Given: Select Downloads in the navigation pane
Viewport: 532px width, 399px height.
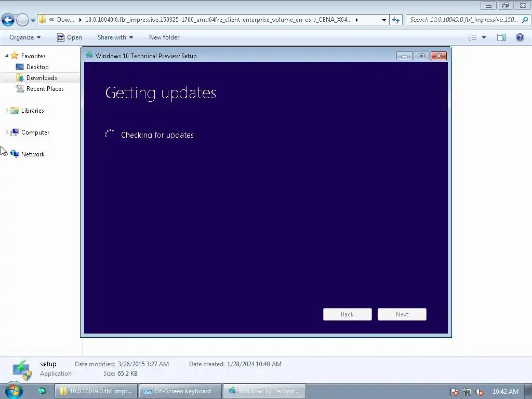Looking at the screenshot, I should 42,78.
